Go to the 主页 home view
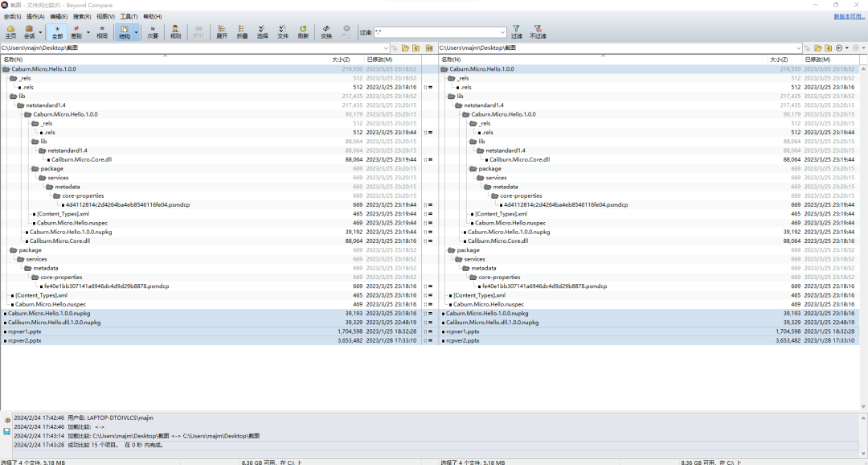This screenshot has width=868, height=465. click(x=10, y=31)
